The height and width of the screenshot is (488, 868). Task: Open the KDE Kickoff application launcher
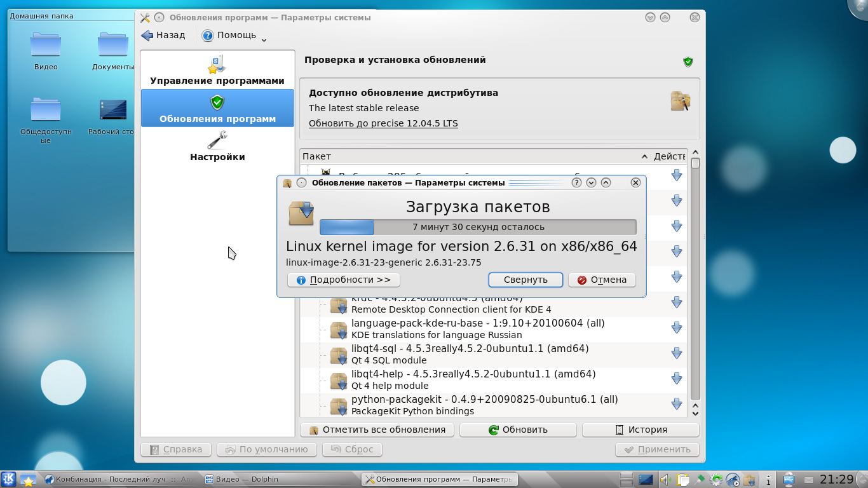pos(8,479)
